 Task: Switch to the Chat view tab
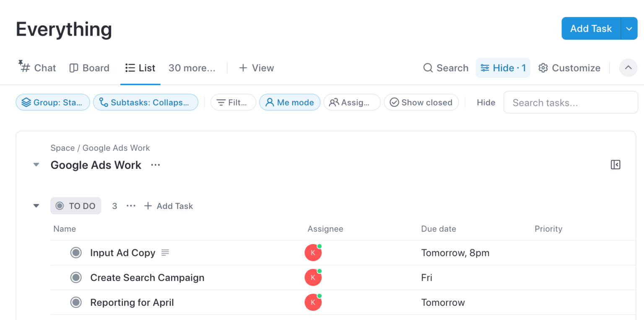click(x=37, y=68)
